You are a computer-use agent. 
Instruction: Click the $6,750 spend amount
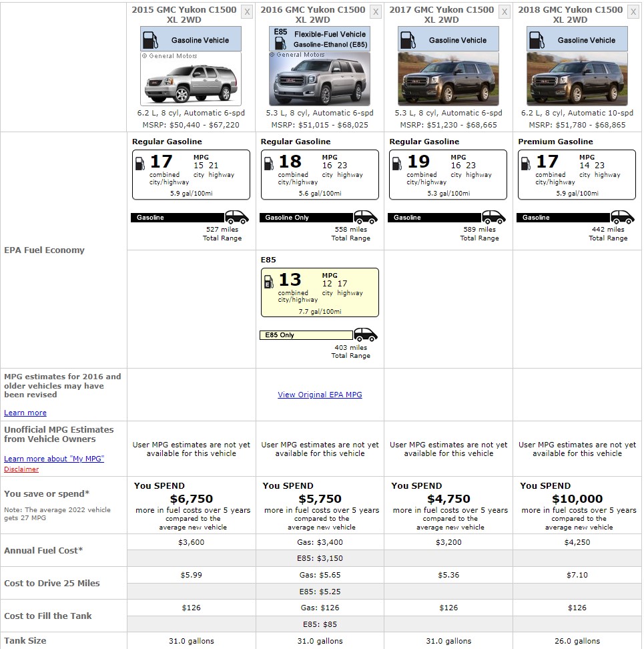coord(191,499)
